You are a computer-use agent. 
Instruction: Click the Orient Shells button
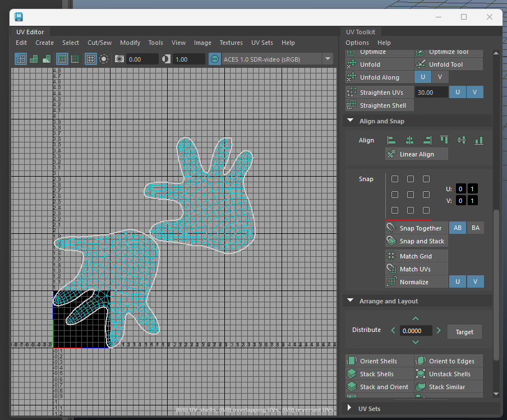[x=380, y=361]
